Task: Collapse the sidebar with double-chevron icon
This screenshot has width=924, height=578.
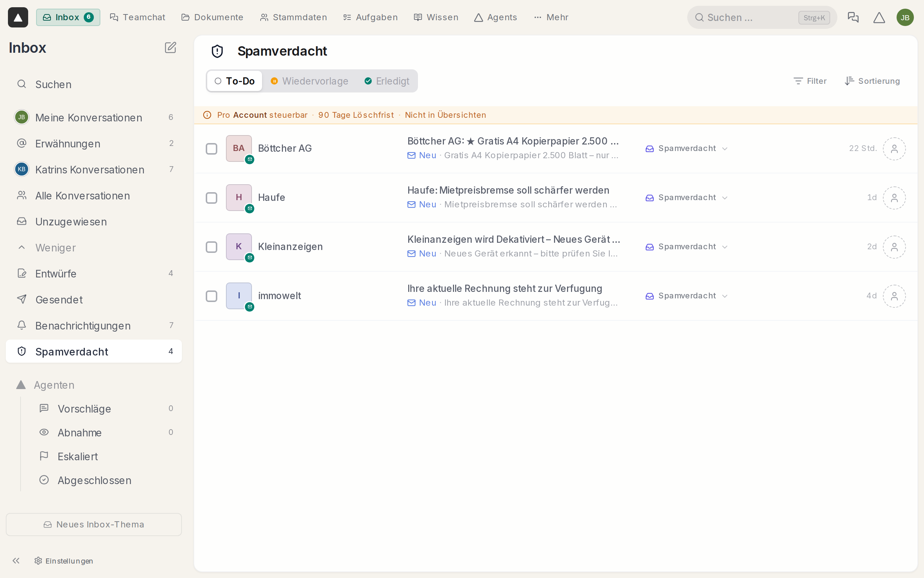Action: click(x=16, y=560)
